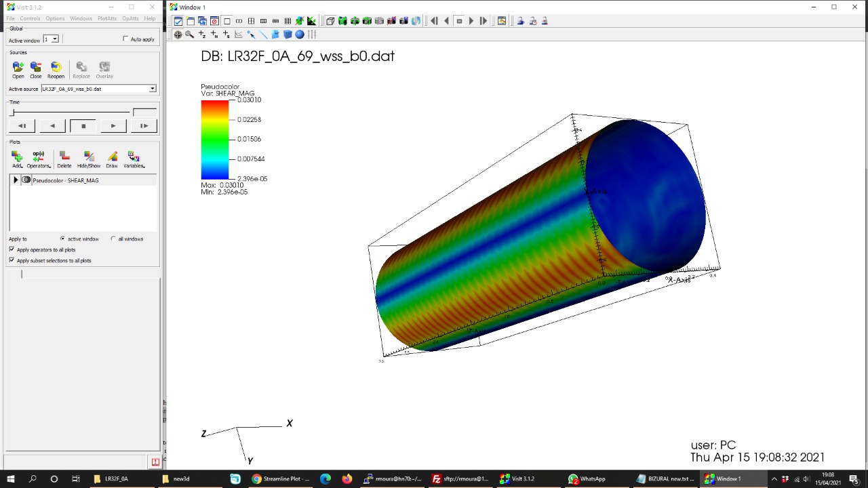Open the Add plot menu icon

17,157
